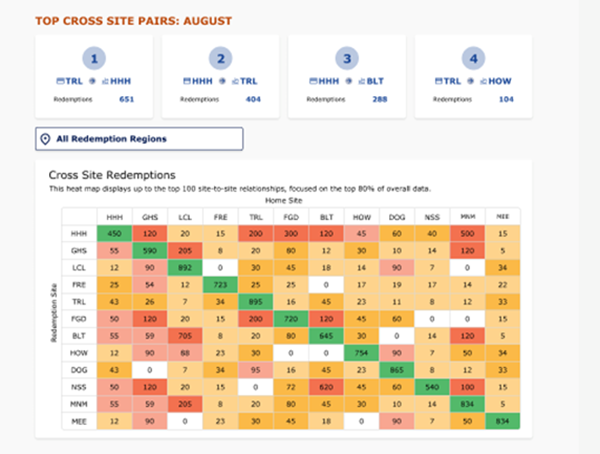This screenshot has width=600, height=454.
Task: Click the green 892 heat map cell
Action: click(x=184, y=268)
